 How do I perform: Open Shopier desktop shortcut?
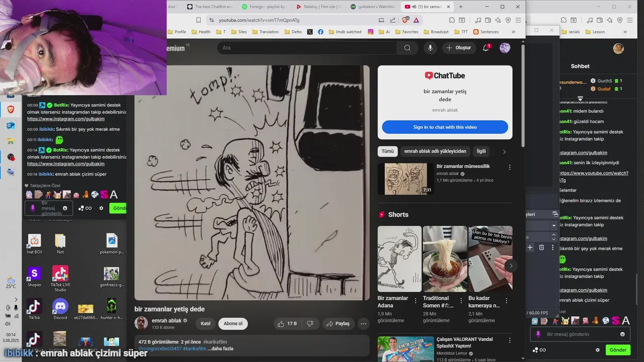click(x=34, y=277)
